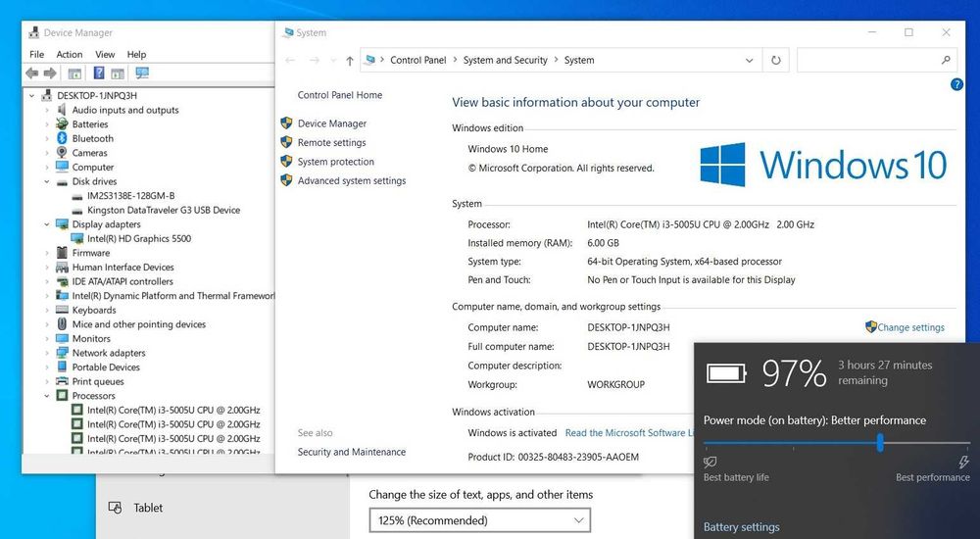
Task: Open the View menu in Device Manager
Action: tap(105, 55)
